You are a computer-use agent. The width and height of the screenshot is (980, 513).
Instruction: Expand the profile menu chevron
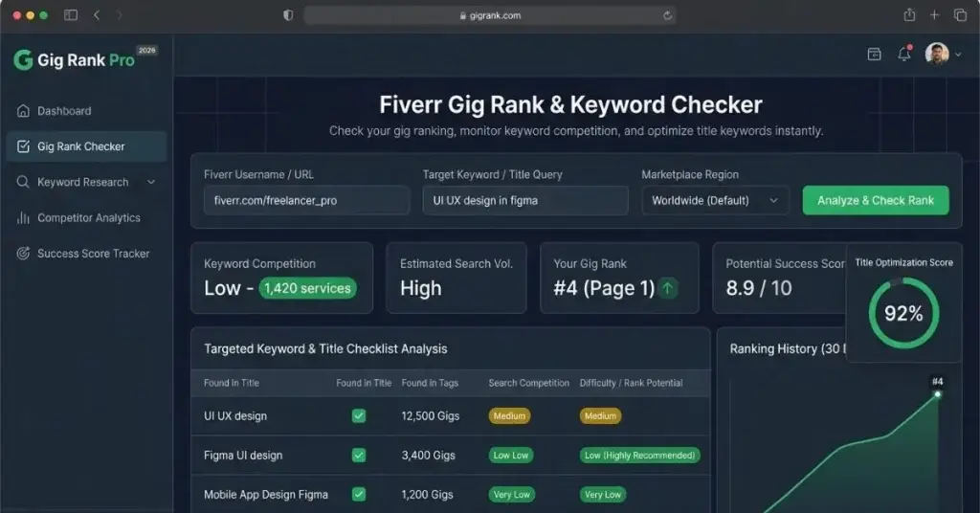pyautogui.click(x=958, y=55)
